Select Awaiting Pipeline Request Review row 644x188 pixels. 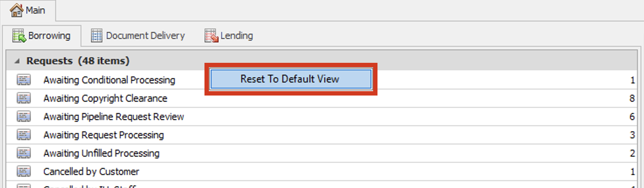click(114, 116)
